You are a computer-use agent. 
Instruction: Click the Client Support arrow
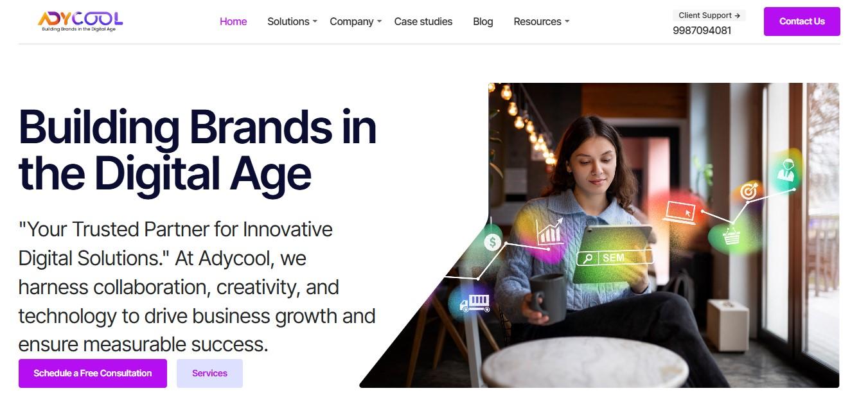pos(737,15)
